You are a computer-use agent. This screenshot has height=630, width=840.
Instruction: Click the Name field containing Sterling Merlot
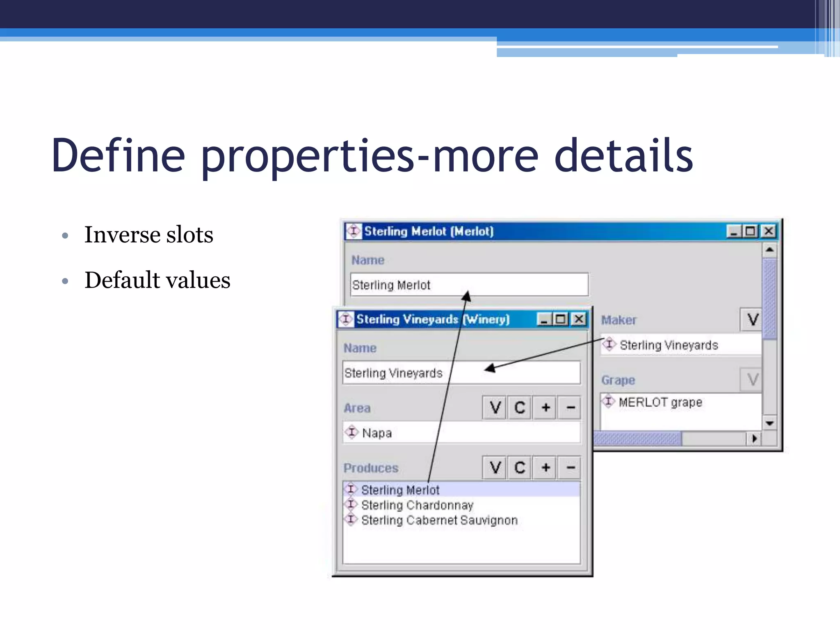pyautogui.click(x=470, y=284)
